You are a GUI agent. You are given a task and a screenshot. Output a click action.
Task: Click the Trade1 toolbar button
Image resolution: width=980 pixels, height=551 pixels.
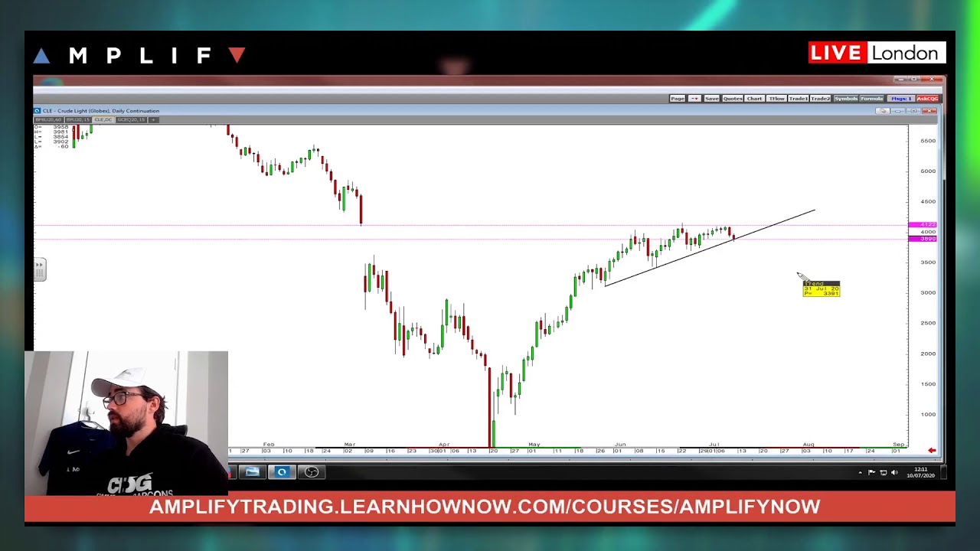799,99
